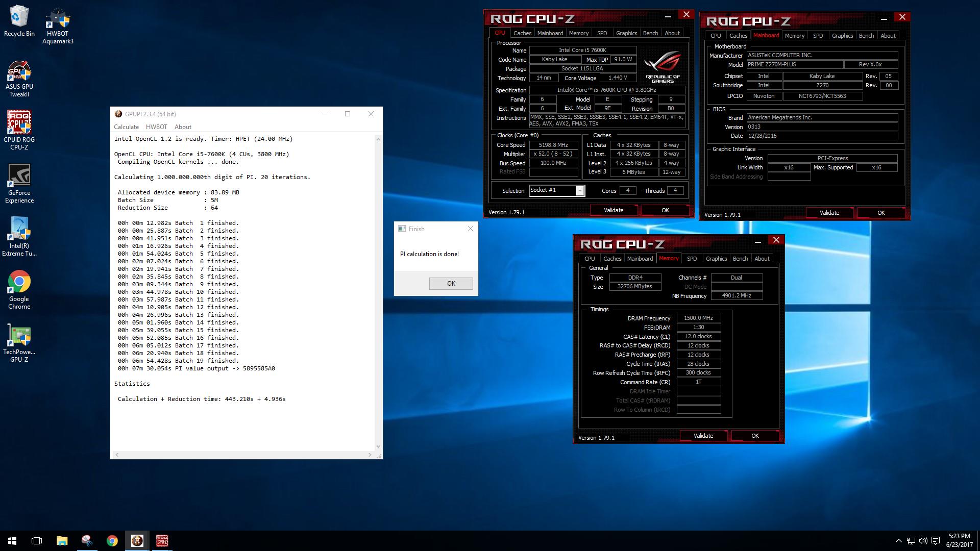Expand the Socket #1 selection dropdown
Image resolution: width=980 pixels, height=551 pixels.
point(580,190)
